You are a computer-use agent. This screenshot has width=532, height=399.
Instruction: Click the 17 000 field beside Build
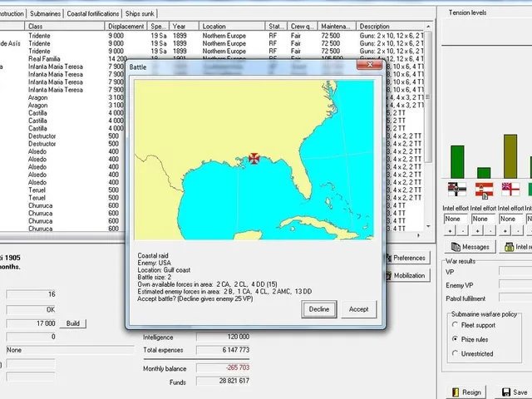[31, 323]
